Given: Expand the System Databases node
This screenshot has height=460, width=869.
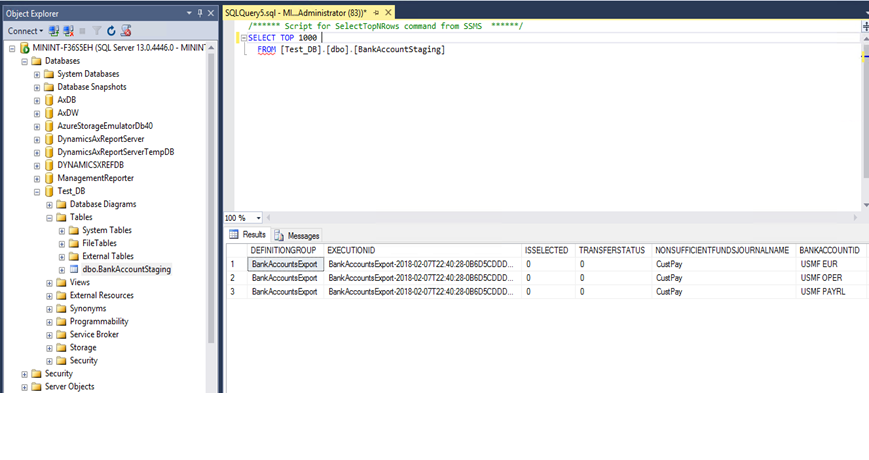Looking at the screenshot, I should [37, 74].
